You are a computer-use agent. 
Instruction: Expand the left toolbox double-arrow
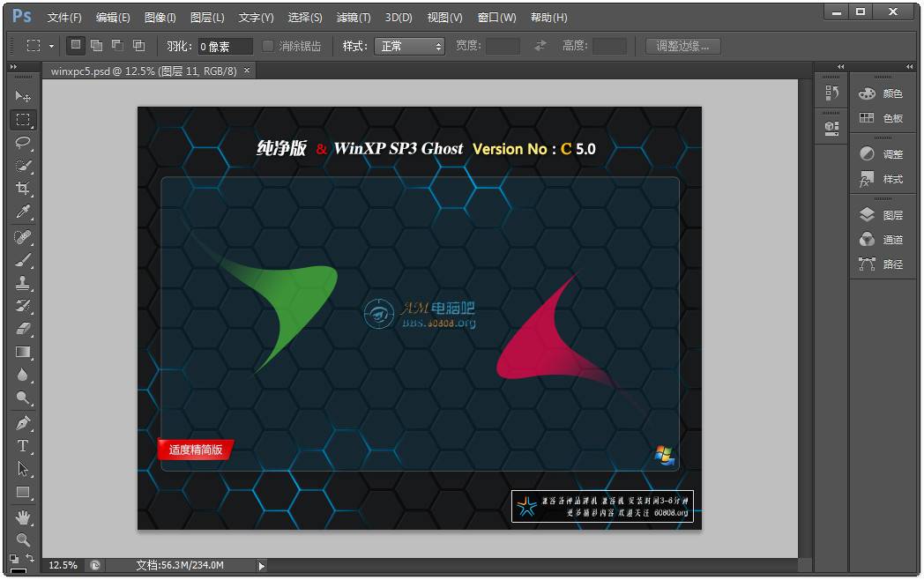pyautogui.click(x=13, y=67)
